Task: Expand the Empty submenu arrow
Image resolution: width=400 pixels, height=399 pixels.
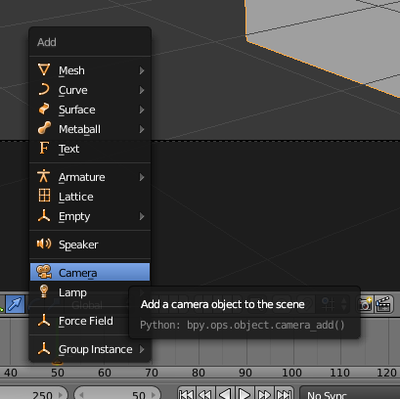Action: coord(142,216)
